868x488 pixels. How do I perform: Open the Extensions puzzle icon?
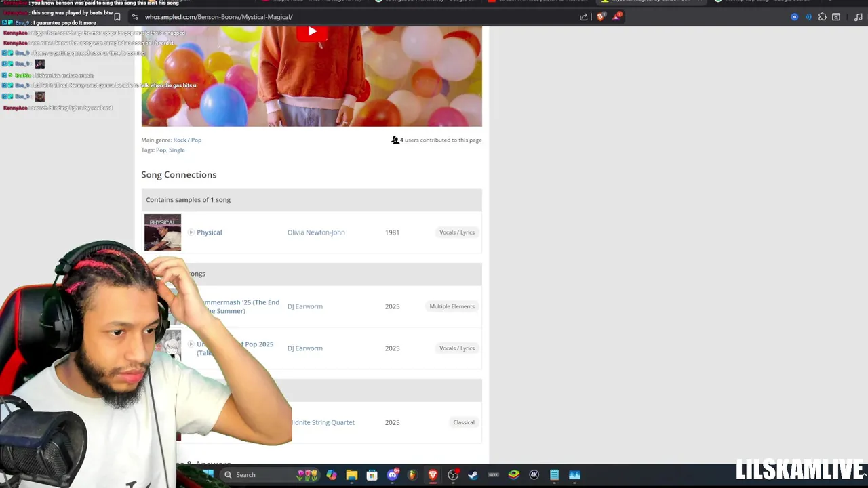823,17
